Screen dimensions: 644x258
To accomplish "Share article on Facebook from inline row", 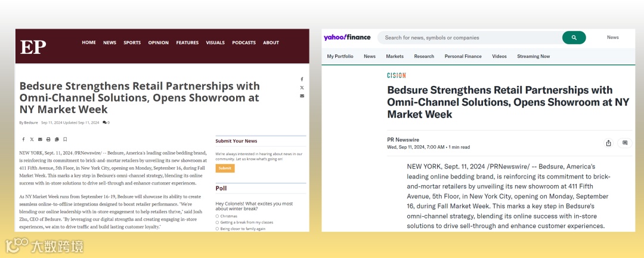I will 23,140.
